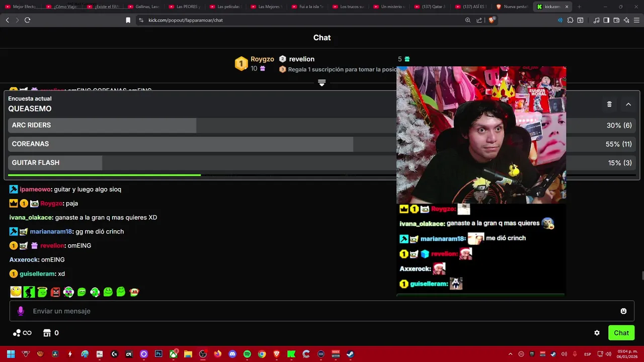Screen dimensions: 644x362
Task: Open the emoji picker in message box
Action: coord(623,311)
